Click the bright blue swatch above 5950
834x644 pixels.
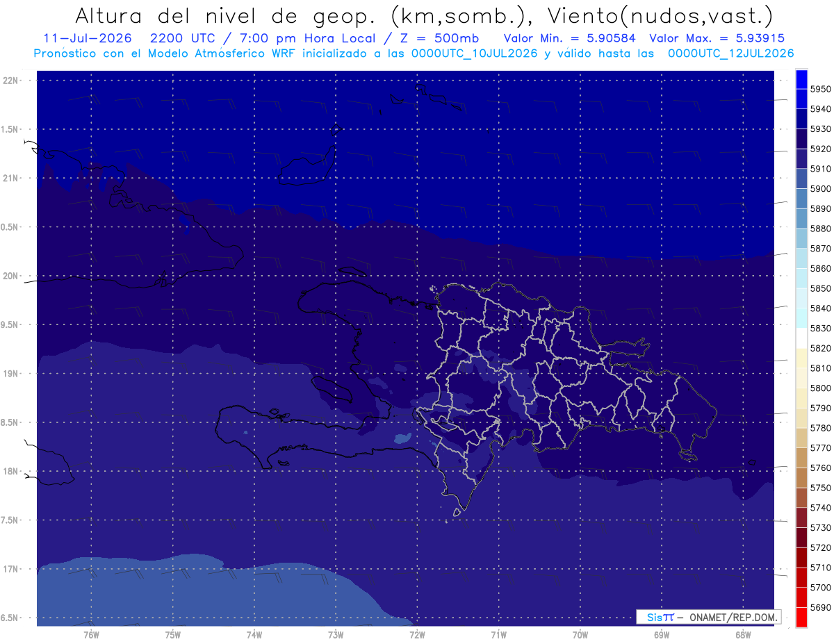(801, 79)
